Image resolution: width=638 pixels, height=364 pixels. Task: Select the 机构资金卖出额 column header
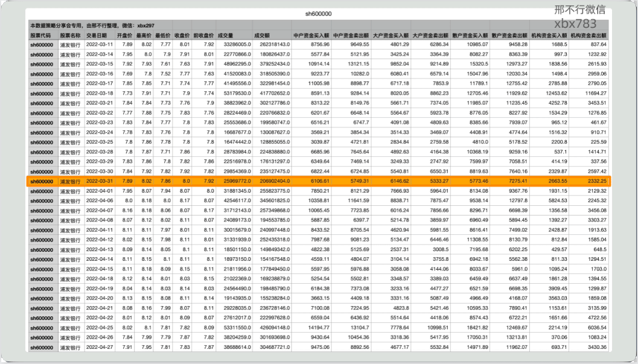point(589,36)
